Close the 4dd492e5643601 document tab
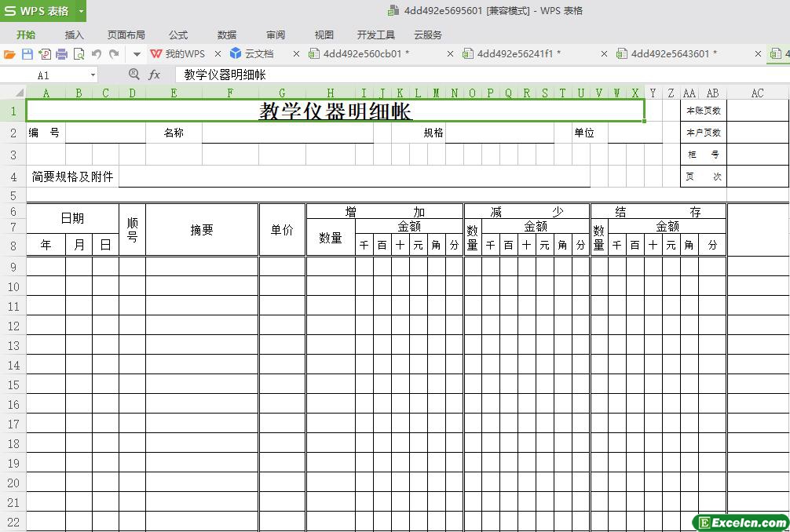The width and height of the screenshot is (790, 532). click(x=758, y=54)
